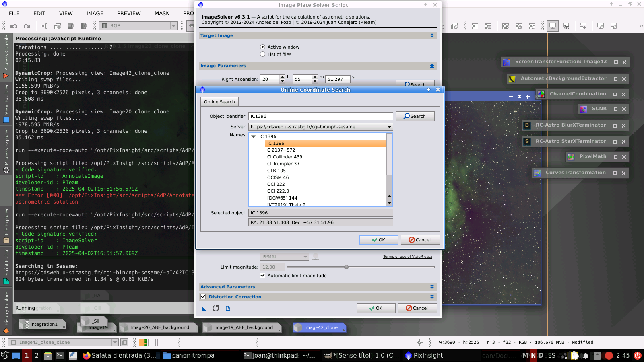The width and height of the screenshot is (644, 362).
Task: Click the undo arrow icon in toolbar
Action: pyautogui.click(x=14, y=26)
